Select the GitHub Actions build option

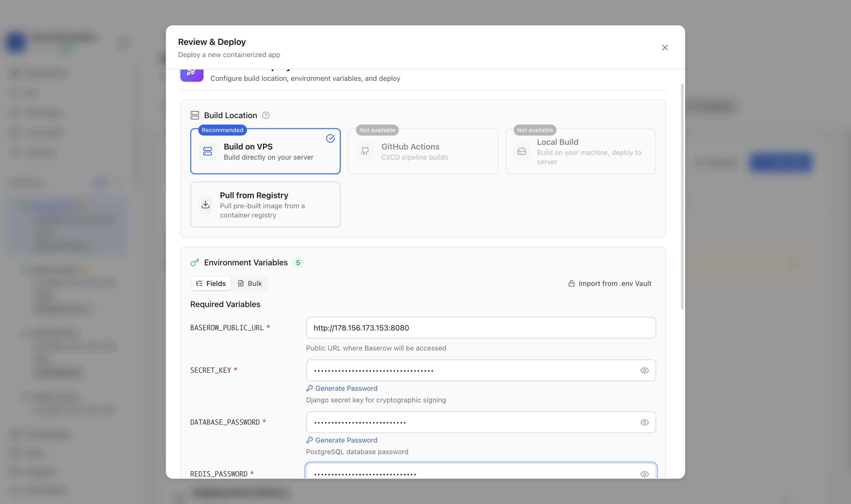(x=423, y=151)
